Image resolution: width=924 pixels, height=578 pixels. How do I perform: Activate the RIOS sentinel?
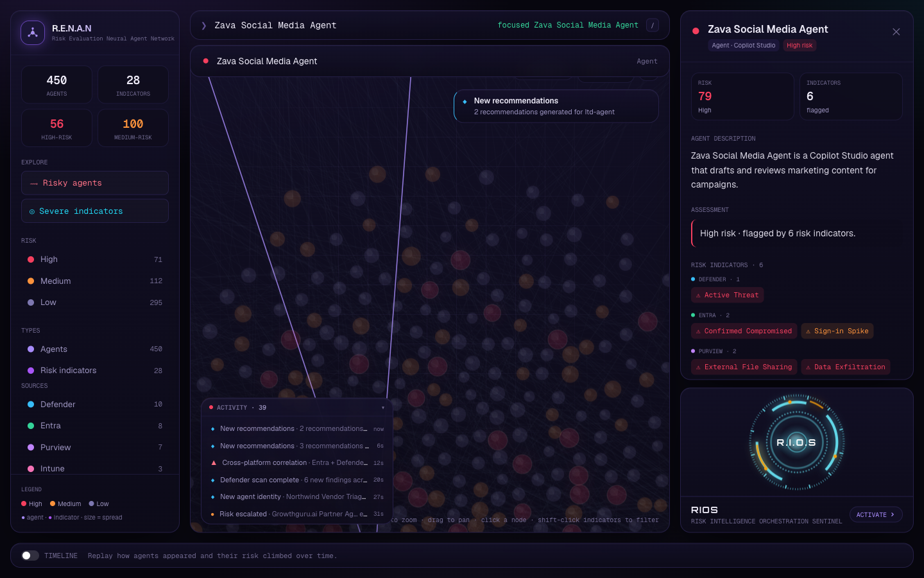click(x=876, y=514)
